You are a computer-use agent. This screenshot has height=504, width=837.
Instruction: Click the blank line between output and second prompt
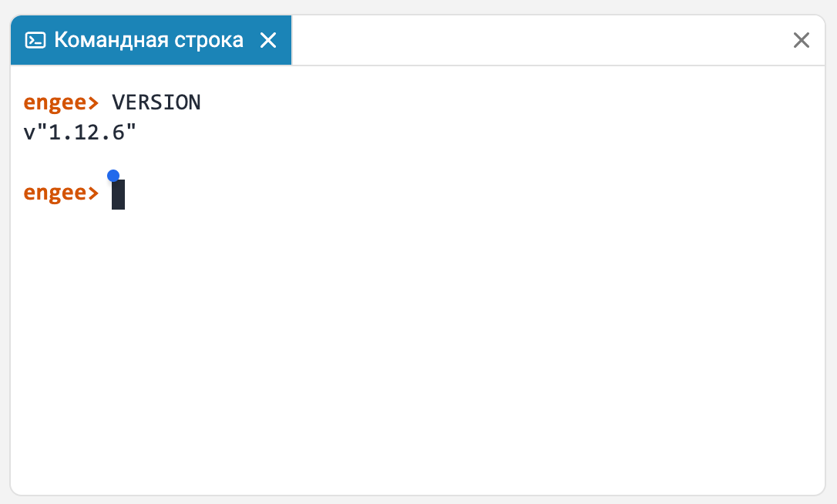[x=418, y=163]
